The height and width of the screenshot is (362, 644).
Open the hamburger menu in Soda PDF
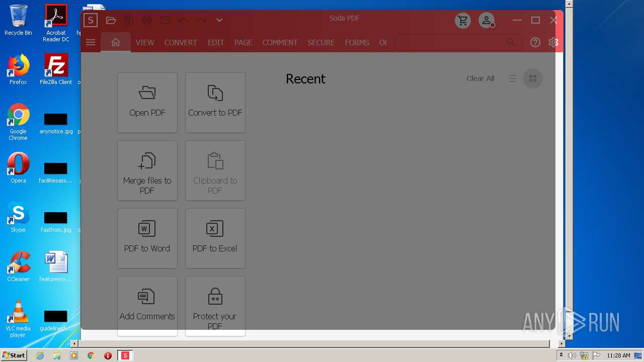coord(91,42)
